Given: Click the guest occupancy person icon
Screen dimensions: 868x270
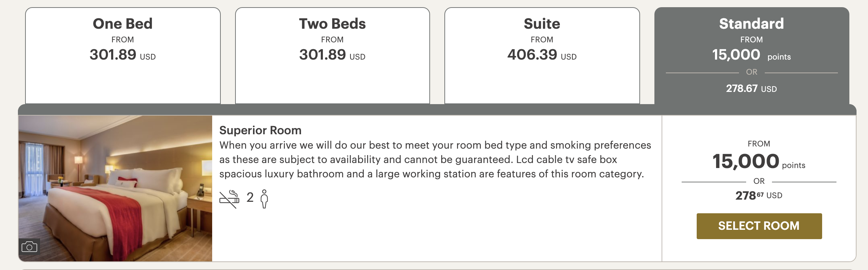Looking at the screenshot, I should [x=264, y=199].
